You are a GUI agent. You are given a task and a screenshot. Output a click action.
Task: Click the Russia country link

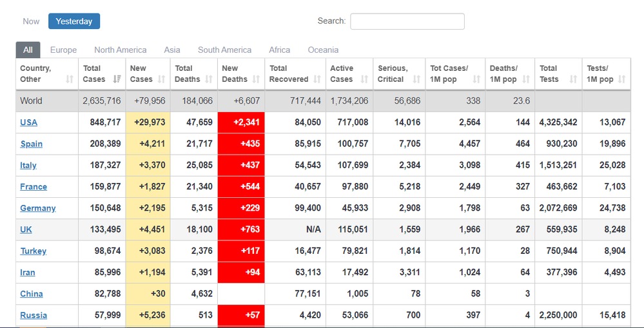click(x=34, y=315)
